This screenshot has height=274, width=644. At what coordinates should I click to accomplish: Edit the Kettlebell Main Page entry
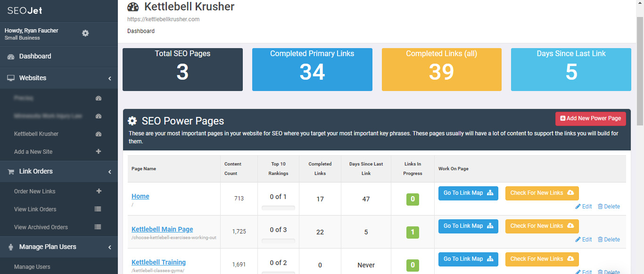(x=584, y=240)
